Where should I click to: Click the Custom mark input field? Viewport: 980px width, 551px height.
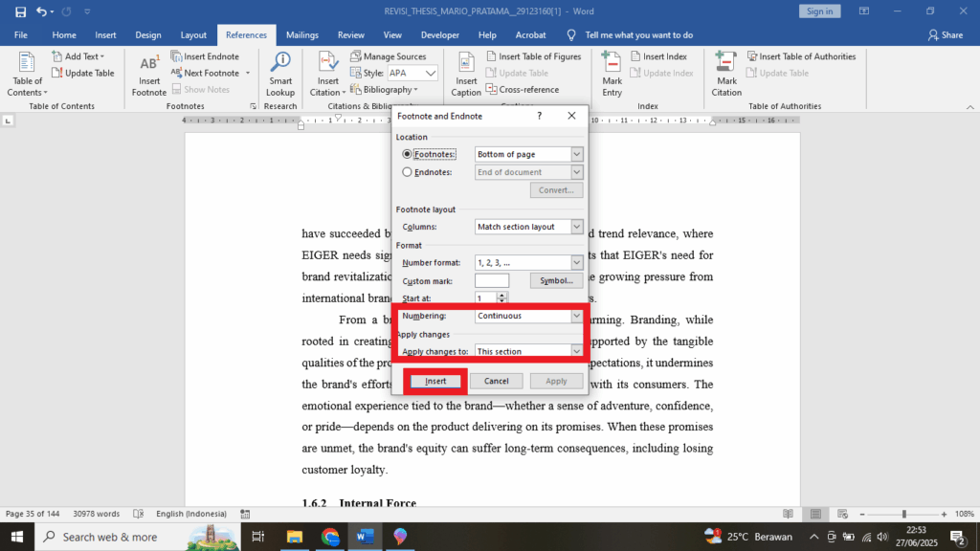coord(492,280)
